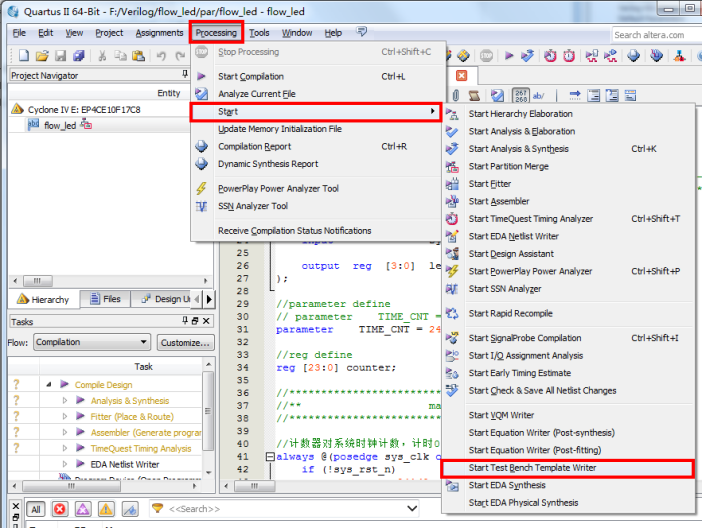Click the Search altera.com field
The image size is (702, 529).
tap(656, 35)
